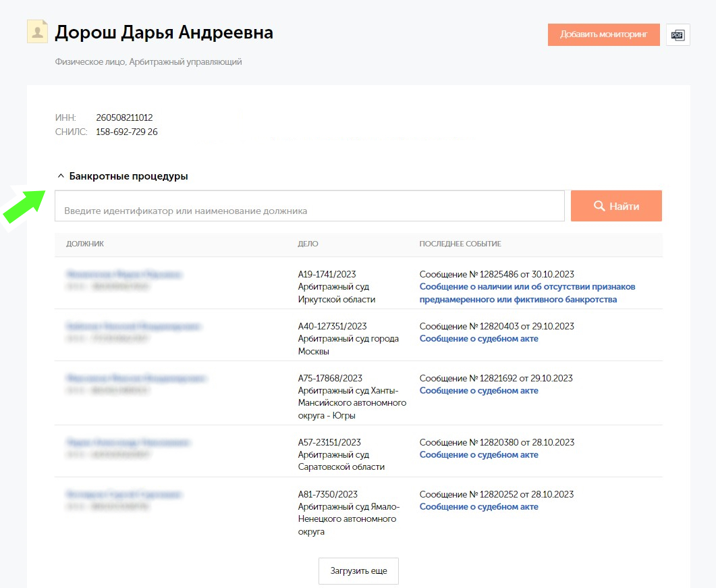Click the ПОСЛЕДНЕЕ СОБЫТИЕ column header
Image resolution: width=716 pixels, height=588 pixels.
[x=460, y=244]
